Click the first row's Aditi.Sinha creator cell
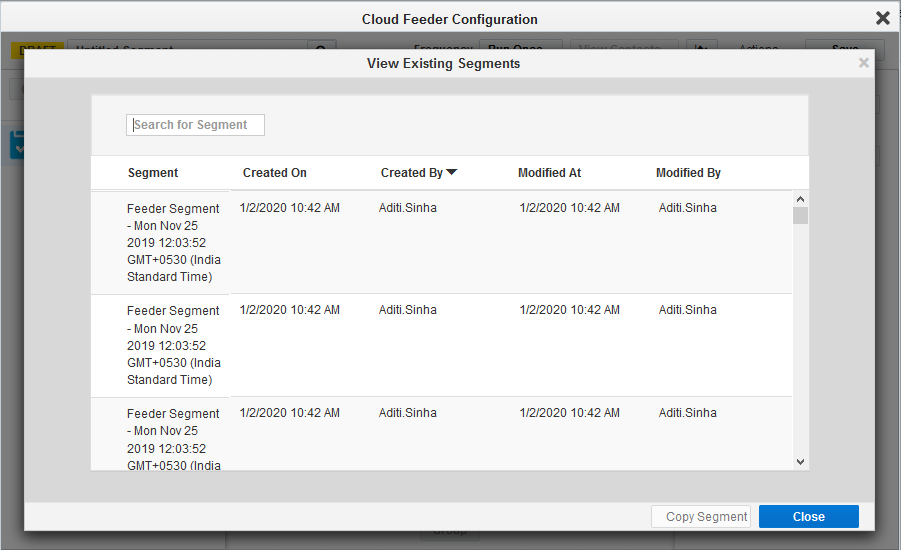This screenshot has width=901, height=550. click(408, 208)
